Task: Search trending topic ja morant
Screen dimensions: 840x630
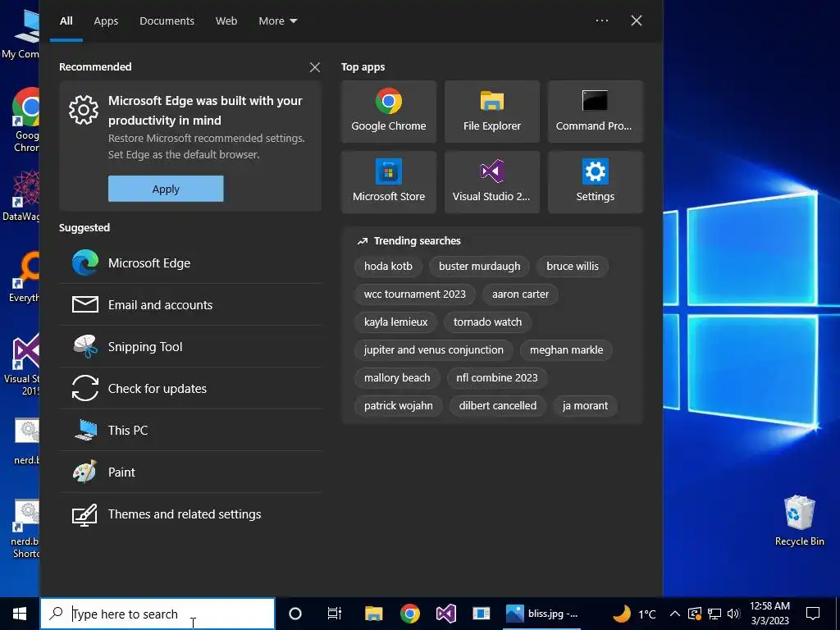Action: 585,405
